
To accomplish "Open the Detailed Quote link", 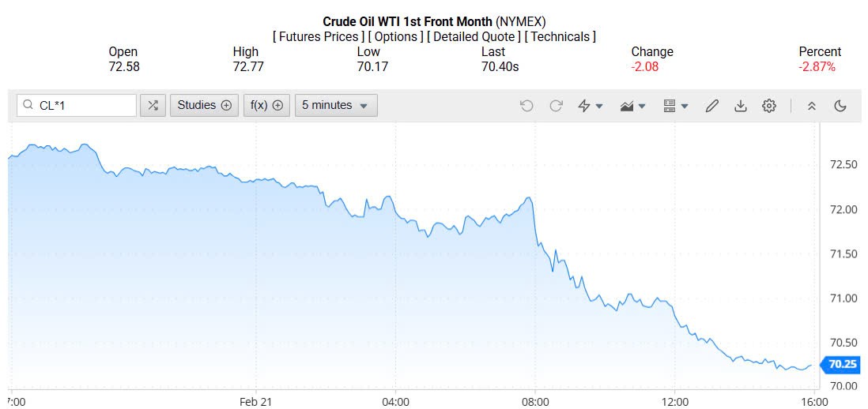I will [x=474, y=37].
